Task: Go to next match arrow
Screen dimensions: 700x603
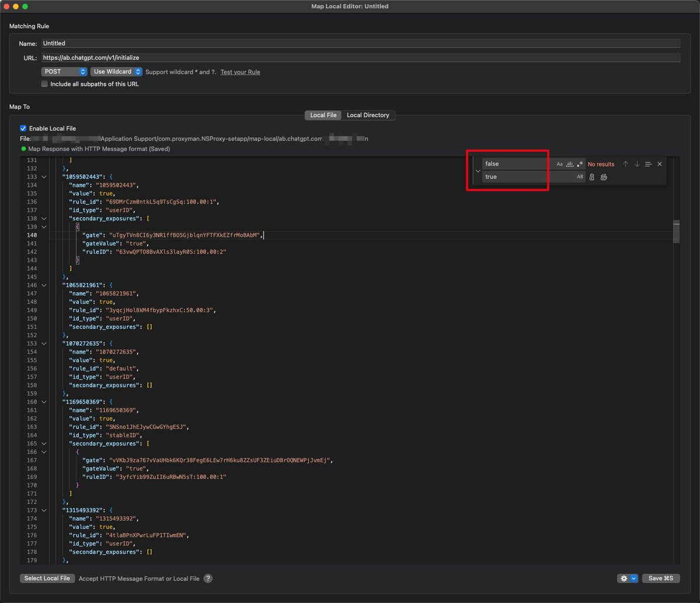Action: [x=637, y=164]
